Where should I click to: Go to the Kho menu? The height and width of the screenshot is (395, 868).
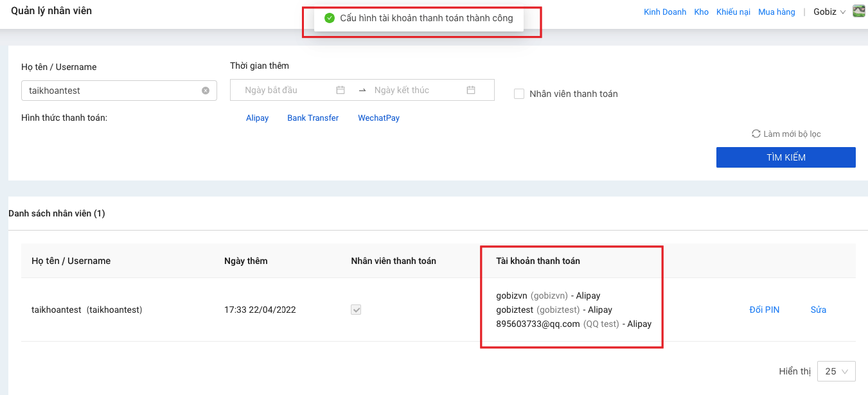tap(701, 12)
